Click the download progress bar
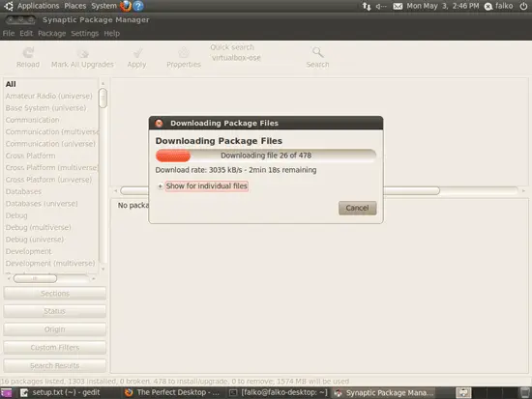 [266, 156]
